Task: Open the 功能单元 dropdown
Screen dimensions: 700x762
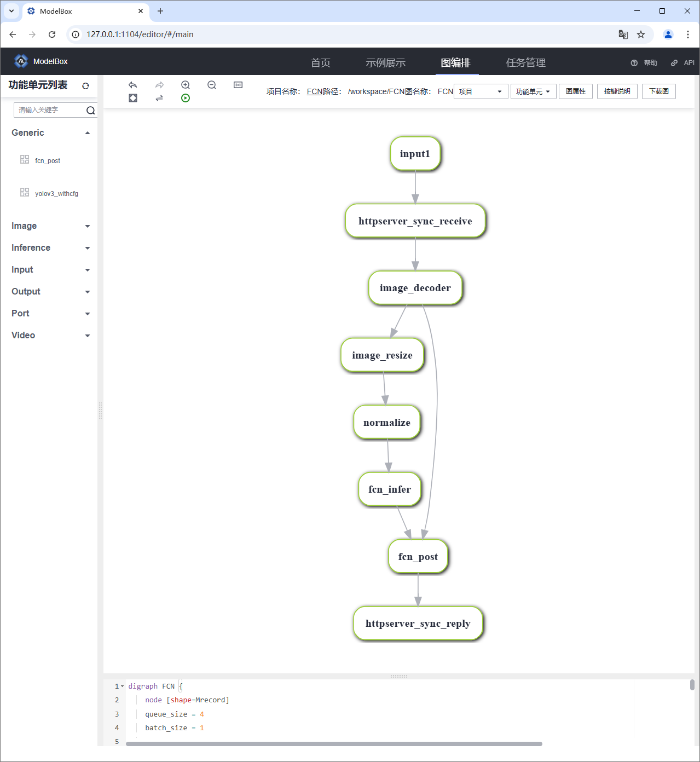Action: (x=533, y=91)
